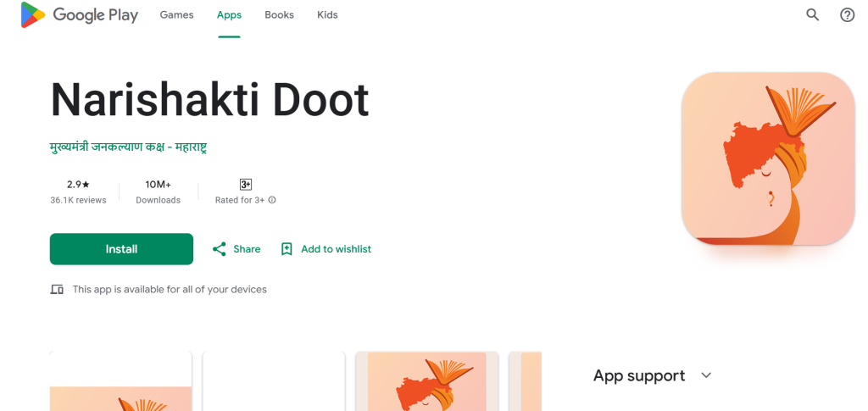Open the first app screenshot thumbnail
This screenshot has height=411, width=868.
tap(120, 381)
